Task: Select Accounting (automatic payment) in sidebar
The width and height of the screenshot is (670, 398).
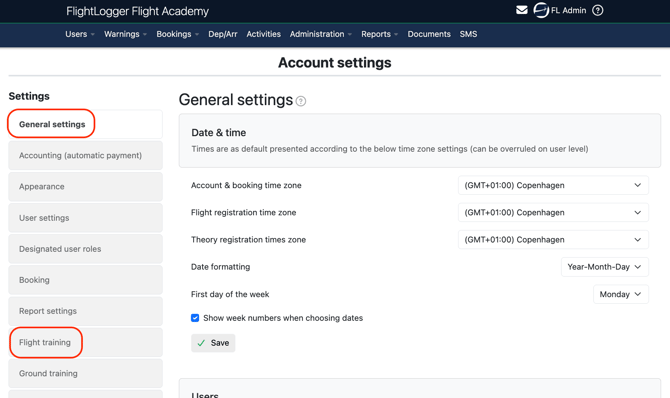Action: point(85,155)
